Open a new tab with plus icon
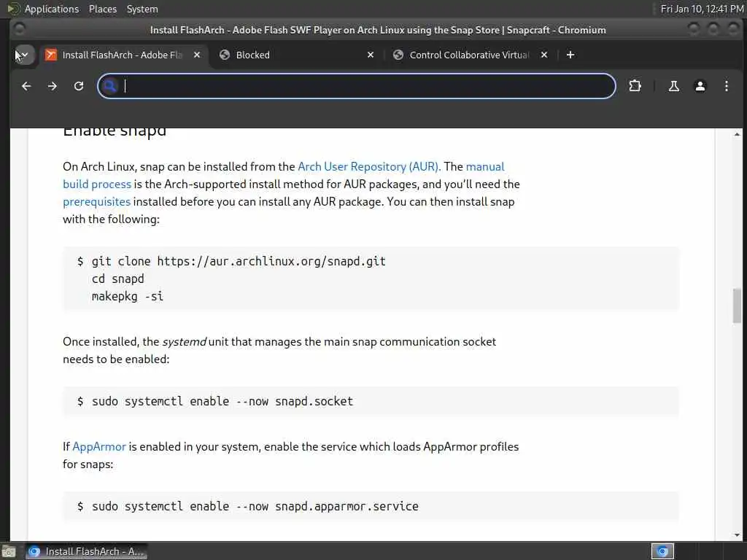 click(x=570, y=55)
